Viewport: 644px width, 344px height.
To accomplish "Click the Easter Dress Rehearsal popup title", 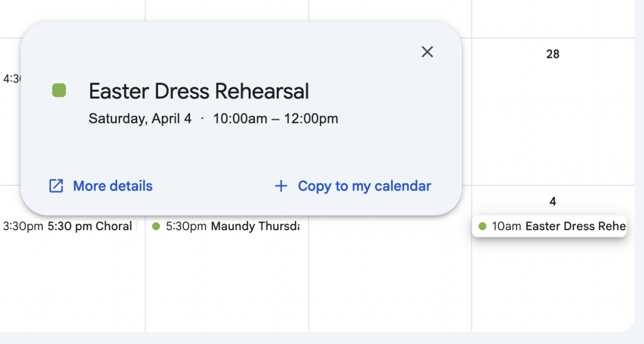I will (x=199, y=91).
